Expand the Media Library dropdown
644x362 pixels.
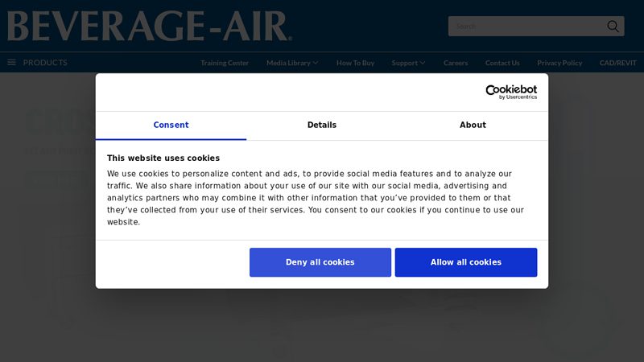coord(292,63)
